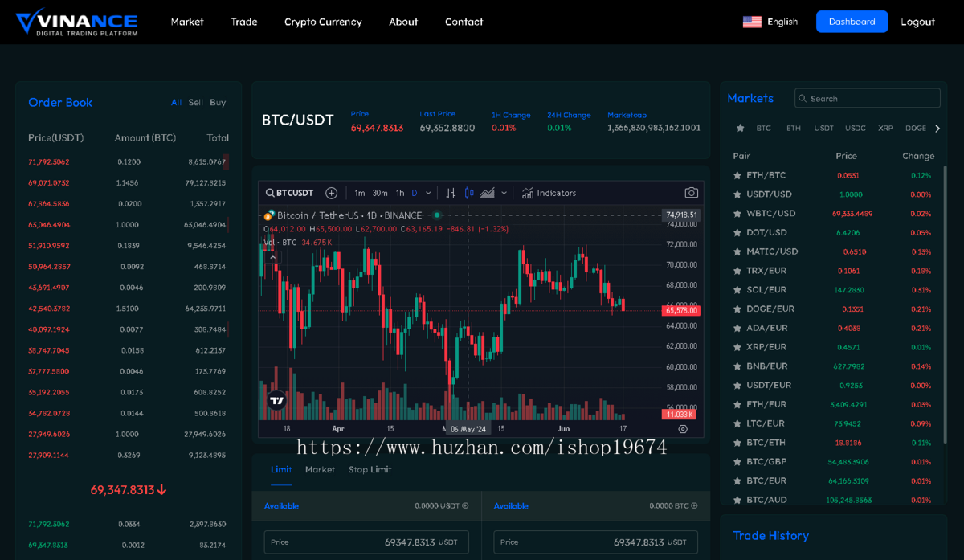This screenshot has height=560, width=964.
Task: Open the Market menu in the navbar
Action: coord(187,22)
